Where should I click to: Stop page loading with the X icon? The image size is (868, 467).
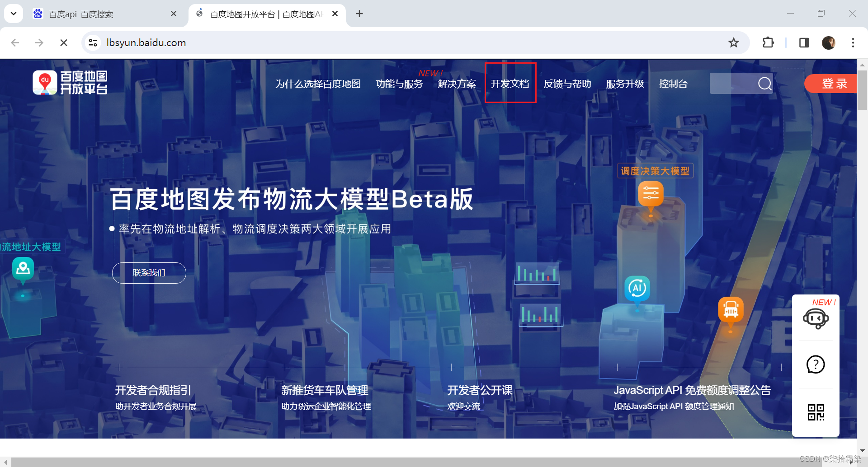click(64, 42)
